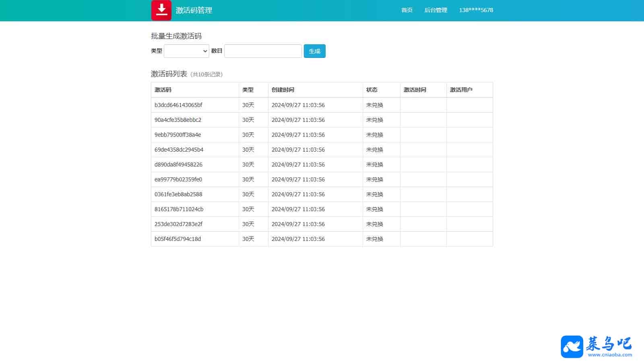644x362 pixels.
Task: Click the 菜鸟吧 watermark logo
Action: 596,346
